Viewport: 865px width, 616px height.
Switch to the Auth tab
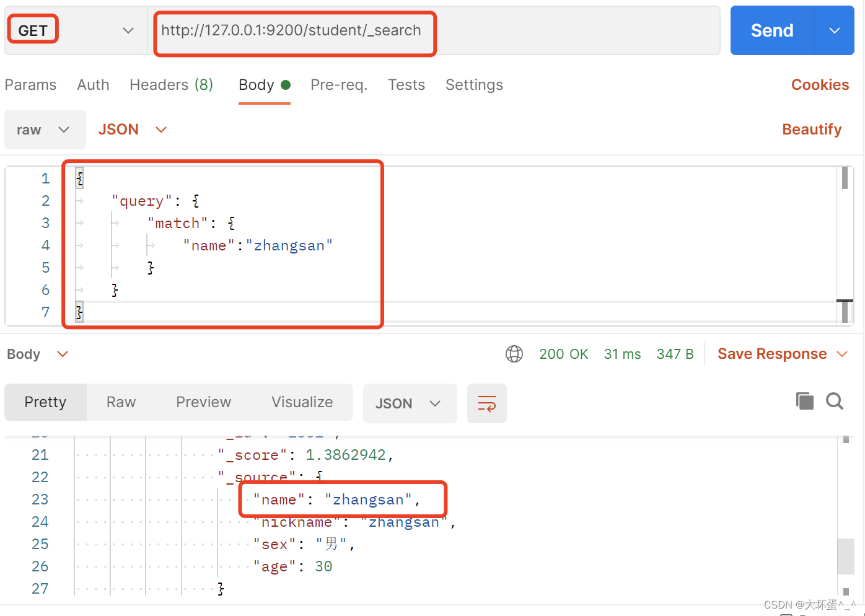pos(93,85)
